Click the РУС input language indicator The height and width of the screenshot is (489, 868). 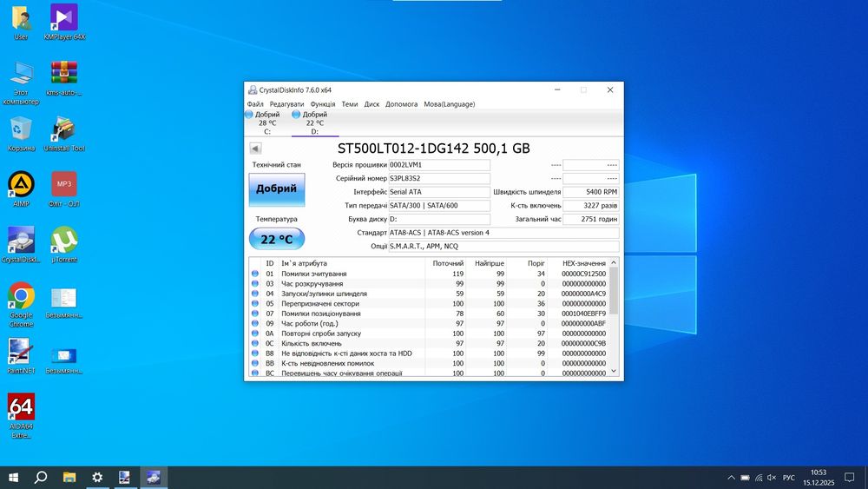[789, 478]
